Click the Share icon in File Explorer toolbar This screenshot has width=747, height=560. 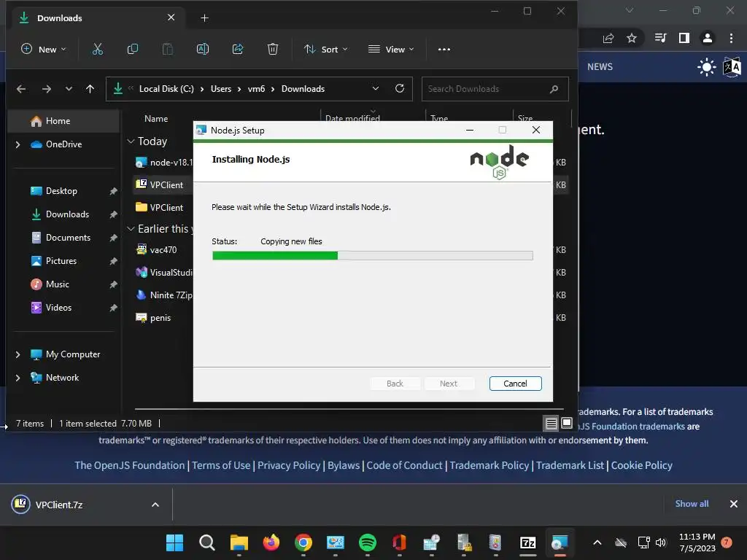[238, 49]
